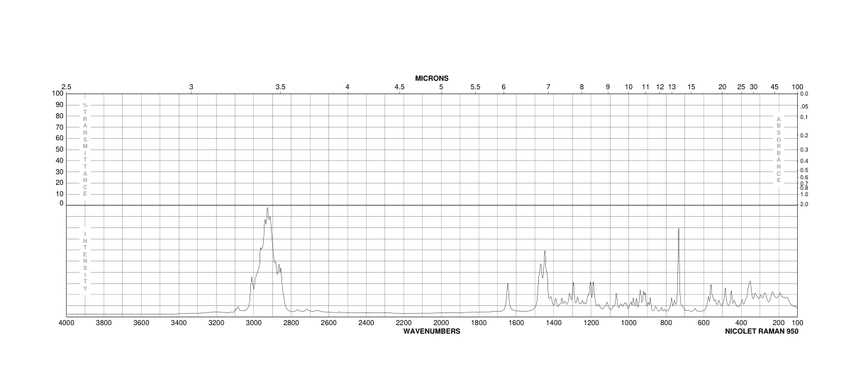
Task: Click the small peak near 3080 wavenumbers
Action: (x=238, y=307)
